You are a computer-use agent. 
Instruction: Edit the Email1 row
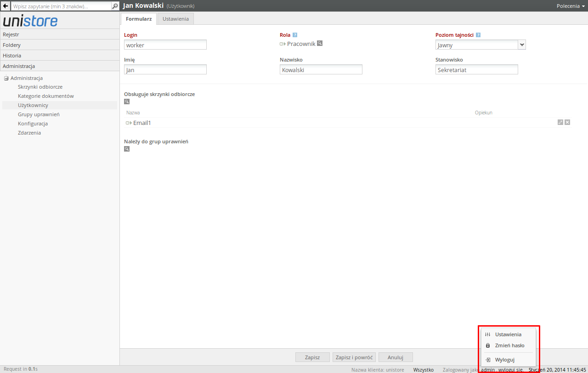click(560, 122)
